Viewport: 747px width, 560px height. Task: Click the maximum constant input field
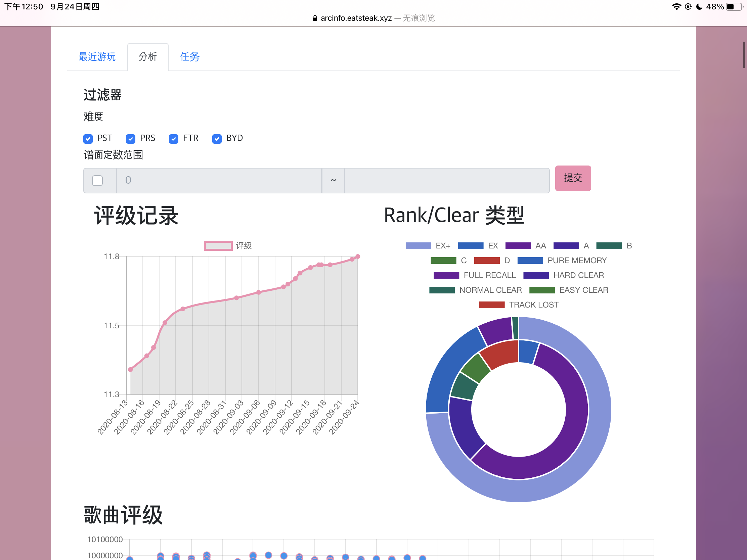point(446,181)
